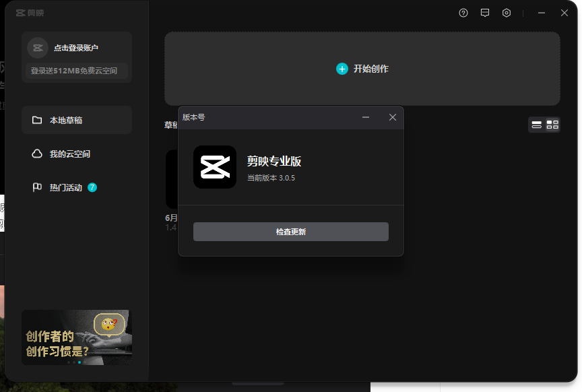This screenshot has height=392, width=582.
Task: Click the profile avatar next to 点击登录账户
Action: 38,48
